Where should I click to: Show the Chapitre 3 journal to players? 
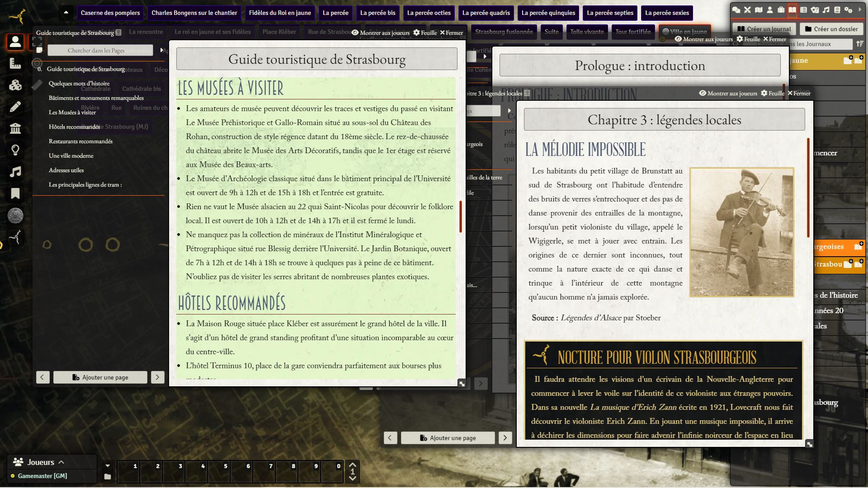[728, 94]
